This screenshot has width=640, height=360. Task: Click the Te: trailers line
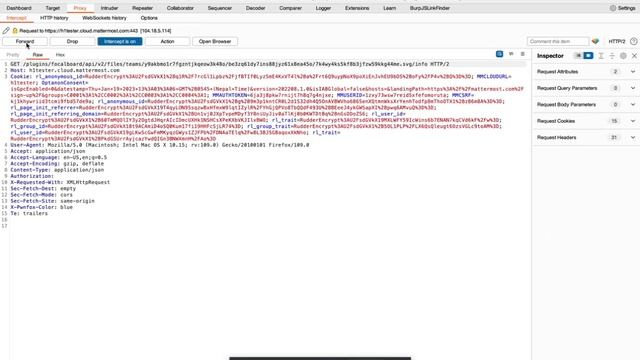[29, 213]
